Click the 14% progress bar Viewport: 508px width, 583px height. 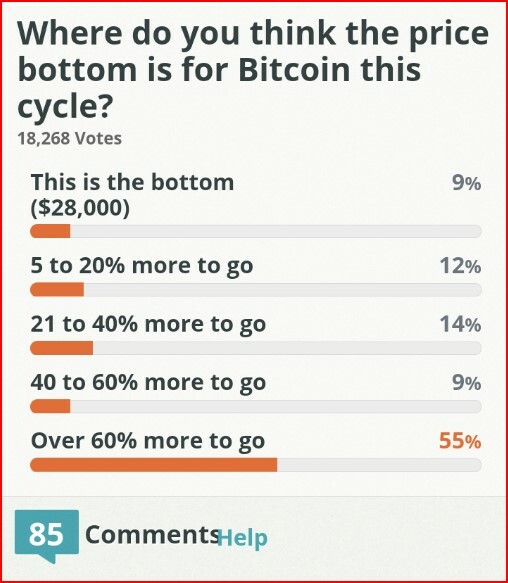click(x=256, y=348)
